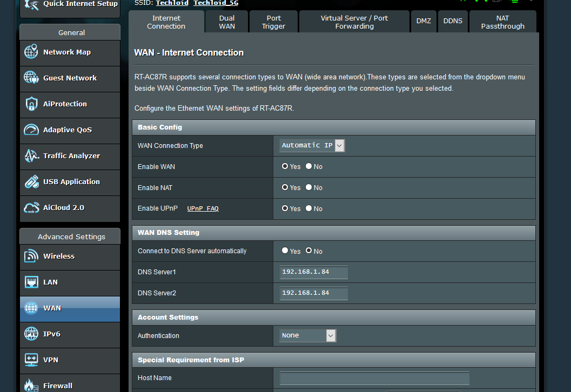Screen dimensions: 571x392
Task: Open Network Map icon in sidebar
Action: pos(31,52)
